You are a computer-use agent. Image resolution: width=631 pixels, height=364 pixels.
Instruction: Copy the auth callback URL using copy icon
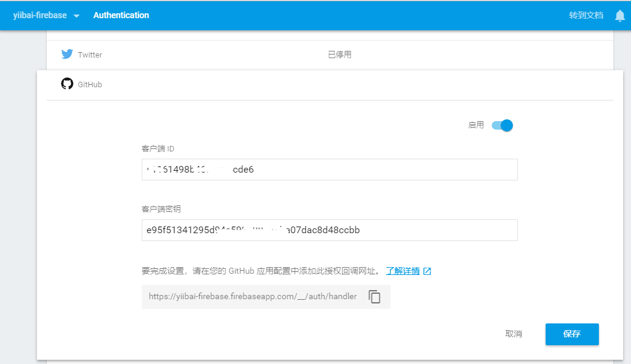(x=375, y=297)
